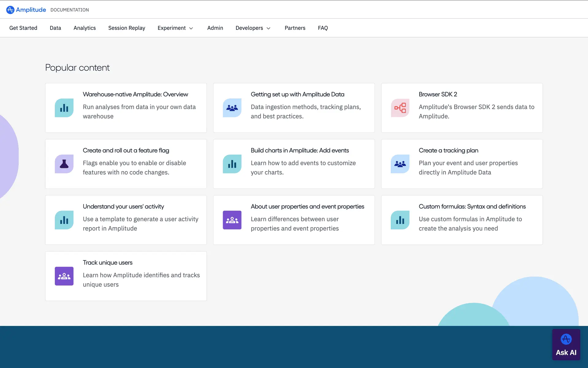The image size is (588, 368).
Task: Click the feature flag flask icon
Action: pos(64,164)
